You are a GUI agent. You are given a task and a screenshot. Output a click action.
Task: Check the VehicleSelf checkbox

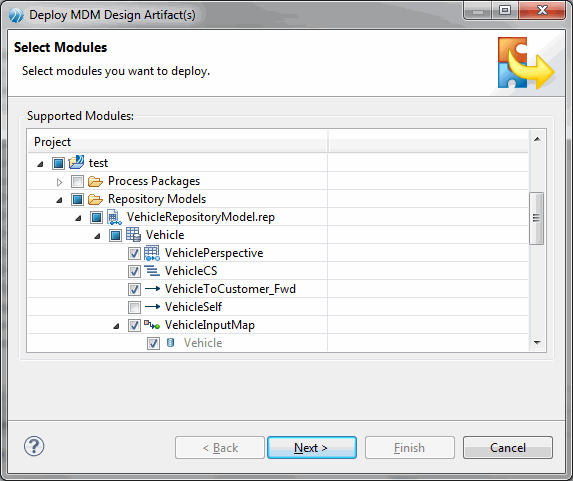[x=134, y=307]
